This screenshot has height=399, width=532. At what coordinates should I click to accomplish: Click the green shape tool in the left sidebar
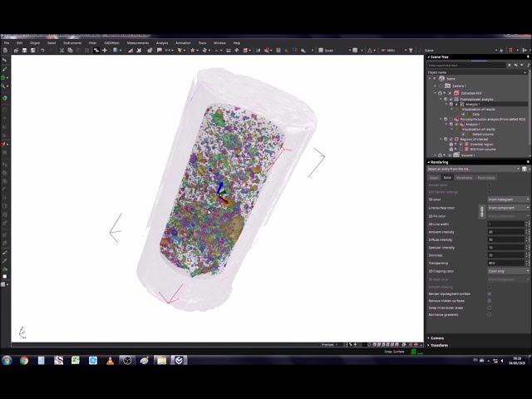[4, 98]
